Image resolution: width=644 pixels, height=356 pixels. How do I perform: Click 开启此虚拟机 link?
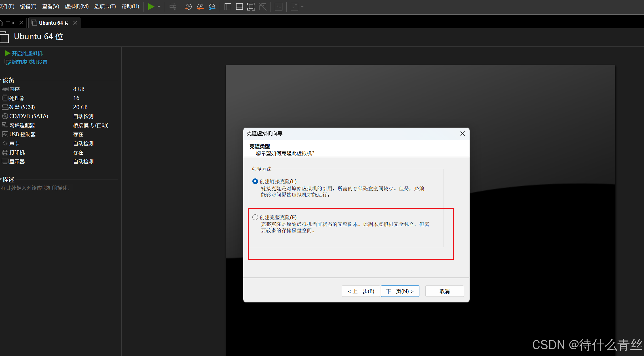[x=27, y=53]
